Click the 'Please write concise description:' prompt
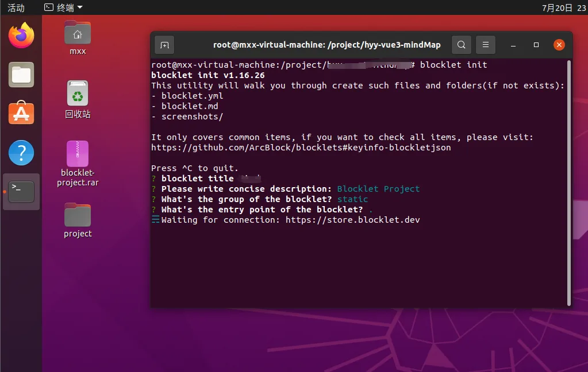This screenshot has width=588, height=372. click(x=247, y=189)
